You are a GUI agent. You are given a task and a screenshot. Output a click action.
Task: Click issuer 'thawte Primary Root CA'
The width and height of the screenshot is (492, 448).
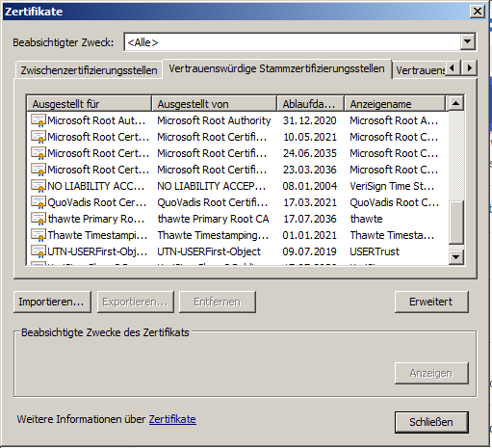(213, 219)
